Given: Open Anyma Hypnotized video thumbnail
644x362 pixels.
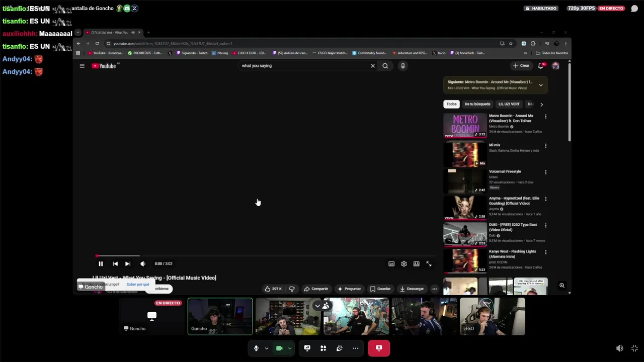Looking at the screenshot, I should pos(465,208).
